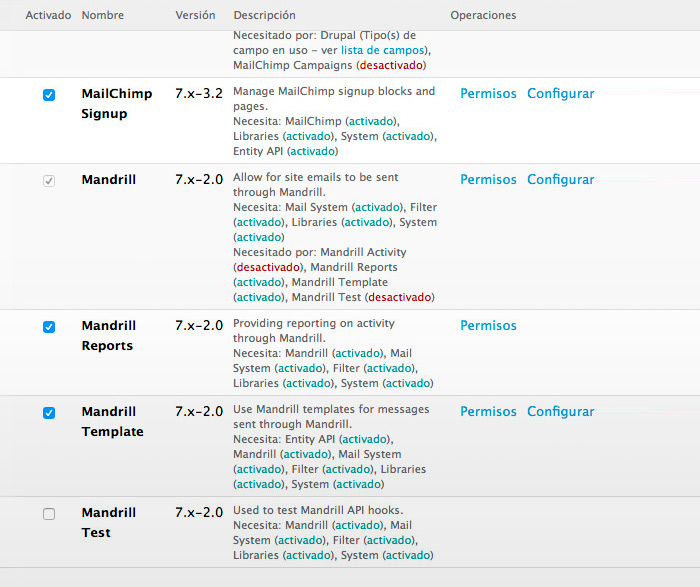This screenshot has width=700, height=587.
Task: Click the greyed-out Mandrill module checkbox
Action: coord(49,181)
